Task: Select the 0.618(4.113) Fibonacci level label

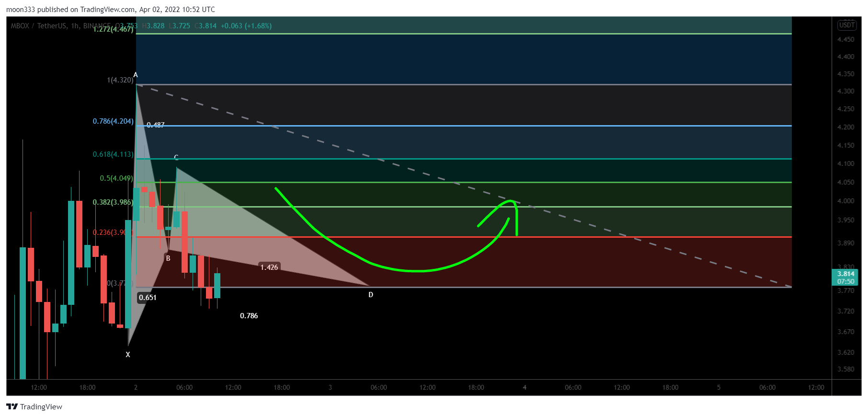Action: click(x=113, y=154)
